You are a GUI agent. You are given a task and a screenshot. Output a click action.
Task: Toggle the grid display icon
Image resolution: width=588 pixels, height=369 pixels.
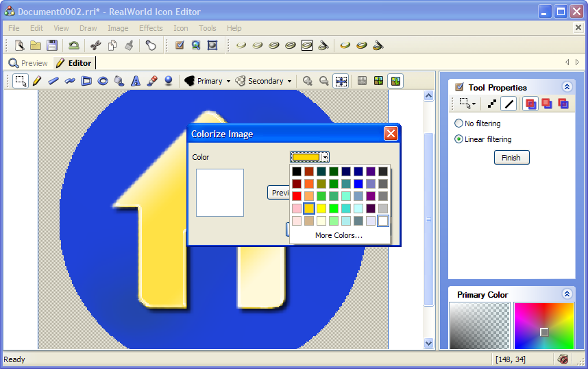(363, 81)
